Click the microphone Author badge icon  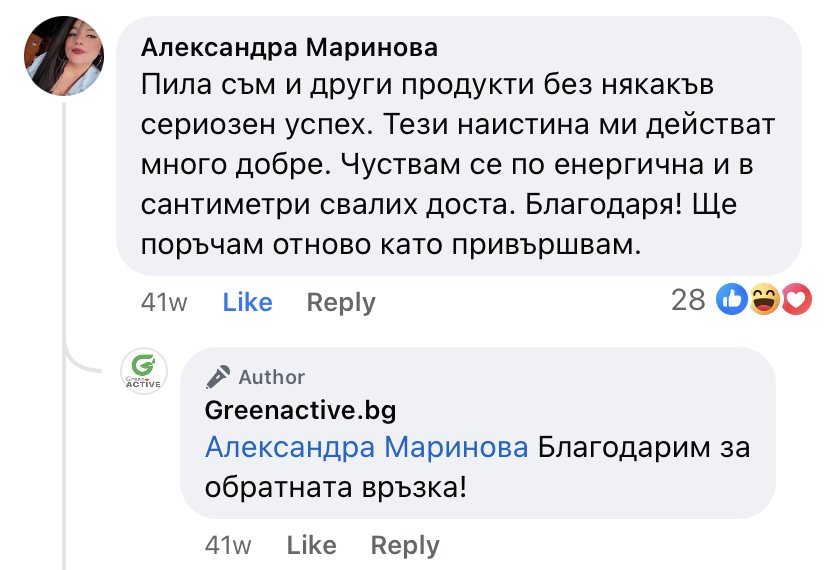pos(218,377)
